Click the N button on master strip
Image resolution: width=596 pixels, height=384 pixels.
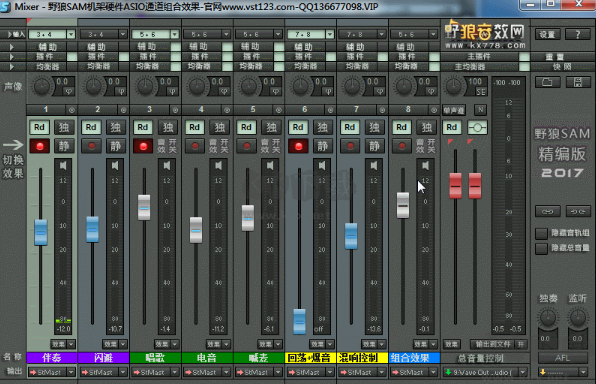tap(480, 110)
